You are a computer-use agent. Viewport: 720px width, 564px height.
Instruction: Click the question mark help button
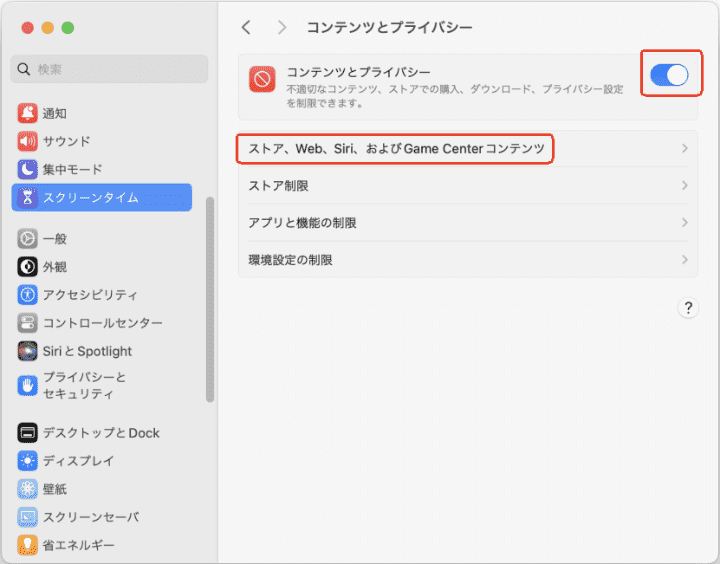687,308
